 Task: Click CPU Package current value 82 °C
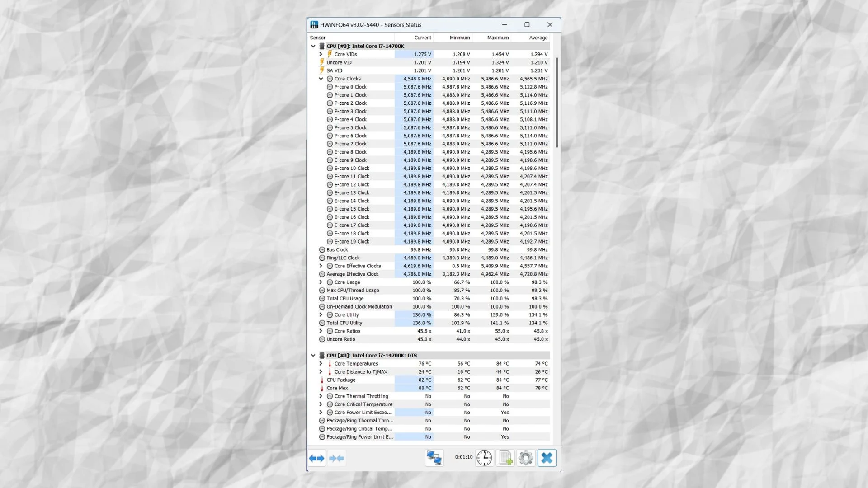pyautogui.click(x=425, y=380)
